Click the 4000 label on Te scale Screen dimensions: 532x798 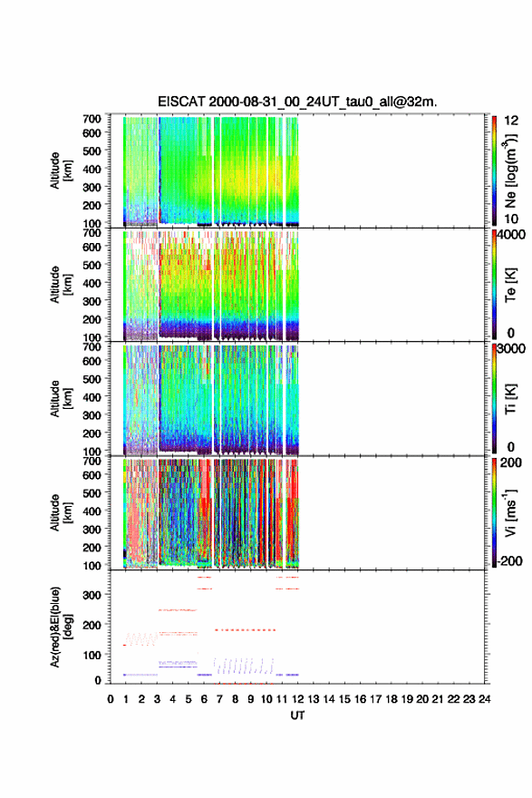(x=511, y=235)
